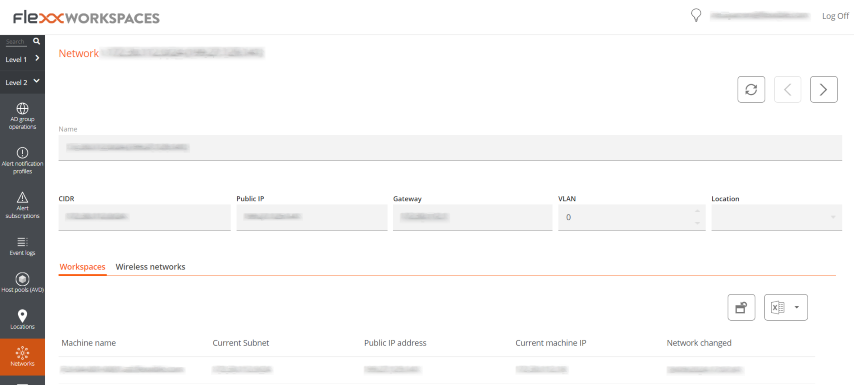Sort by Network changed column
Viewport: 854px width, 385px height.
pos(699,343)
